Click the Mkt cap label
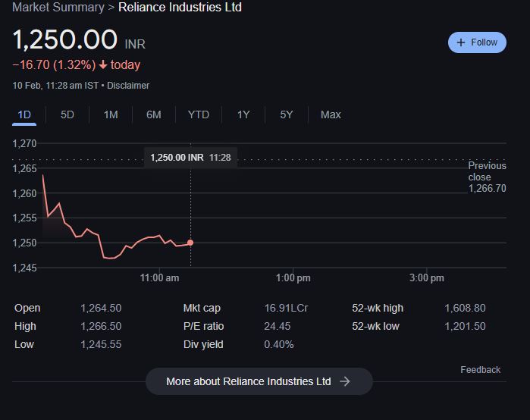 [x=202, y=308]
